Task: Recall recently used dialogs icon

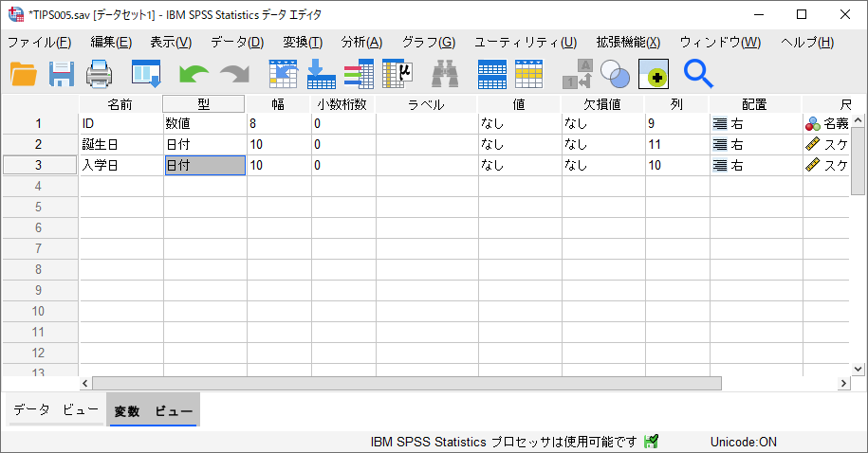Action: (x=146, y=74)
